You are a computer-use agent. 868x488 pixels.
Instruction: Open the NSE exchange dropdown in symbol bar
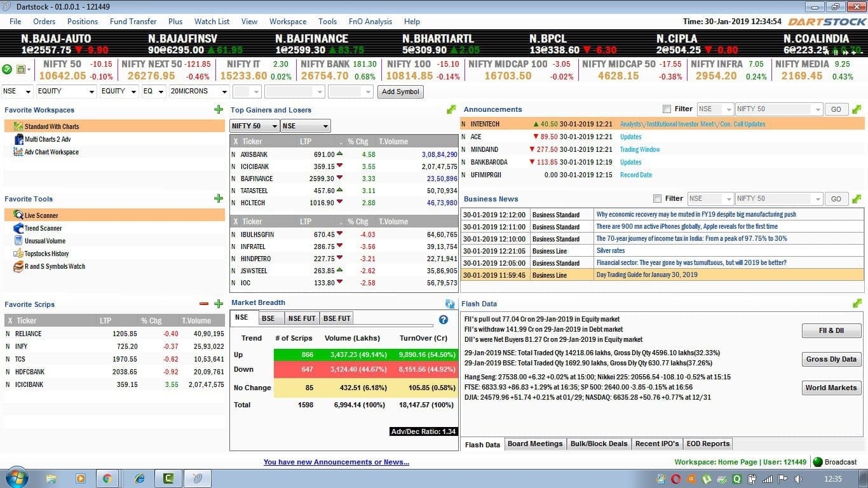pyautogui.click(x=17, y=91)
